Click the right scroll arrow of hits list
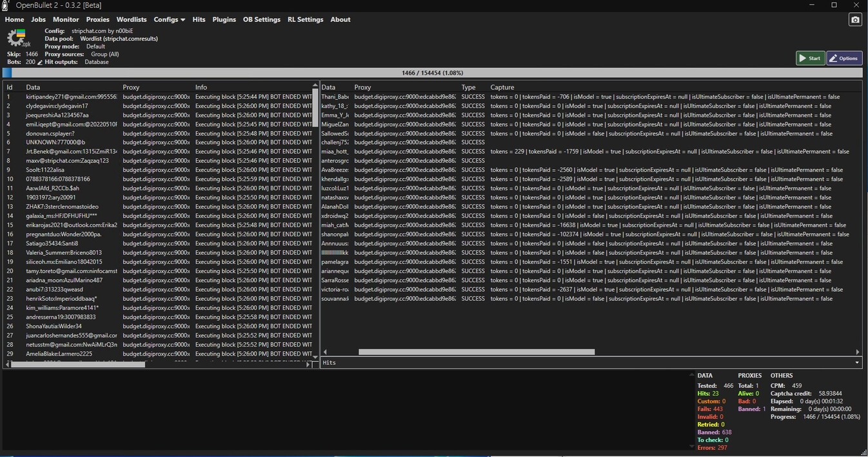868x457 pixels. coord(858,352)
